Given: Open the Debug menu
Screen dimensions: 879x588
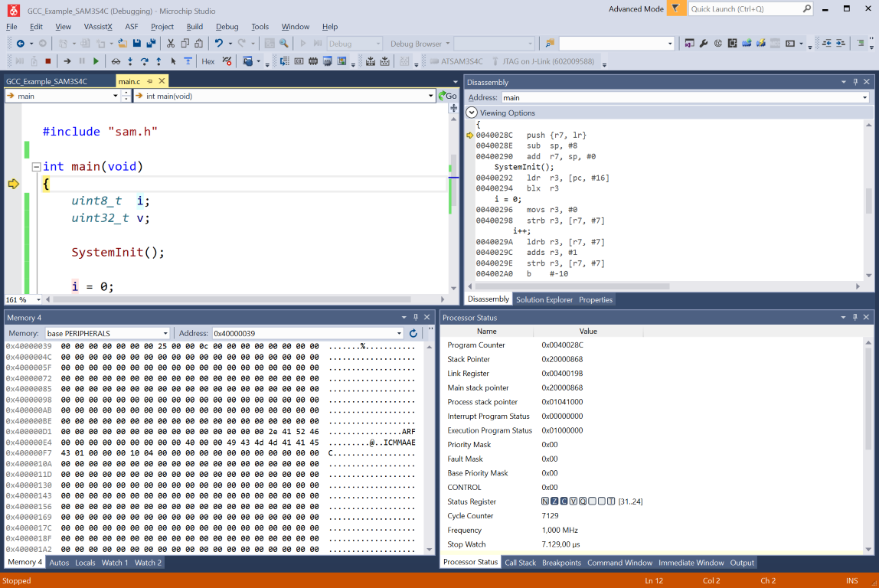Looking at the screenshot, I should coord(227,26).
